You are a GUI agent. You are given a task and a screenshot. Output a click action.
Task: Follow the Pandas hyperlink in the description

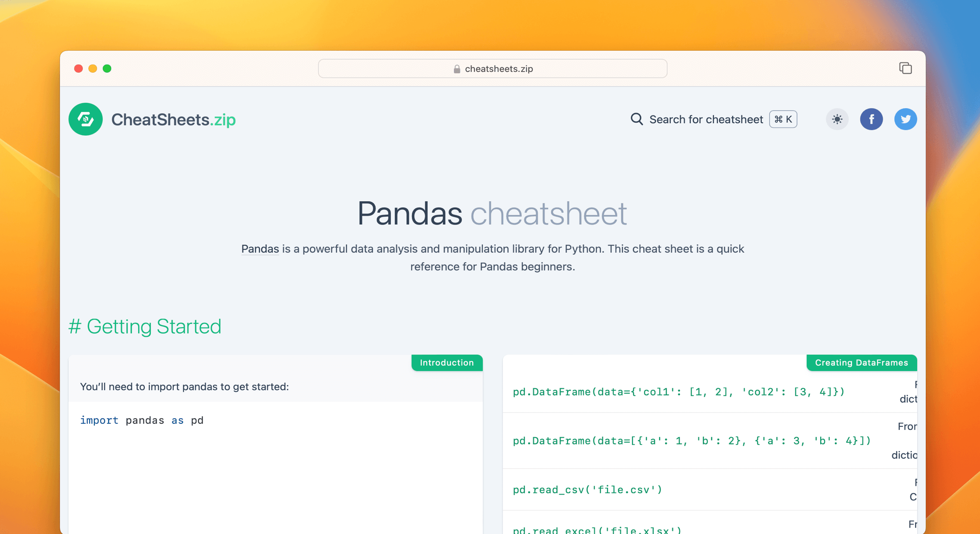click(259, 249)
